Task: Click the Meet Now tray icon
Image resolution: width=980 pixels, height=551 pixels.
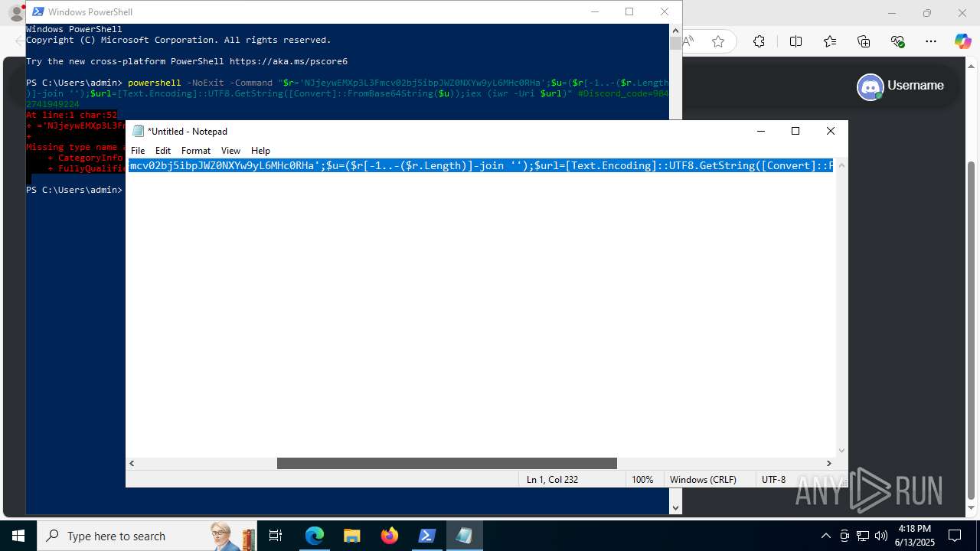Action: [x=844, y=536]
